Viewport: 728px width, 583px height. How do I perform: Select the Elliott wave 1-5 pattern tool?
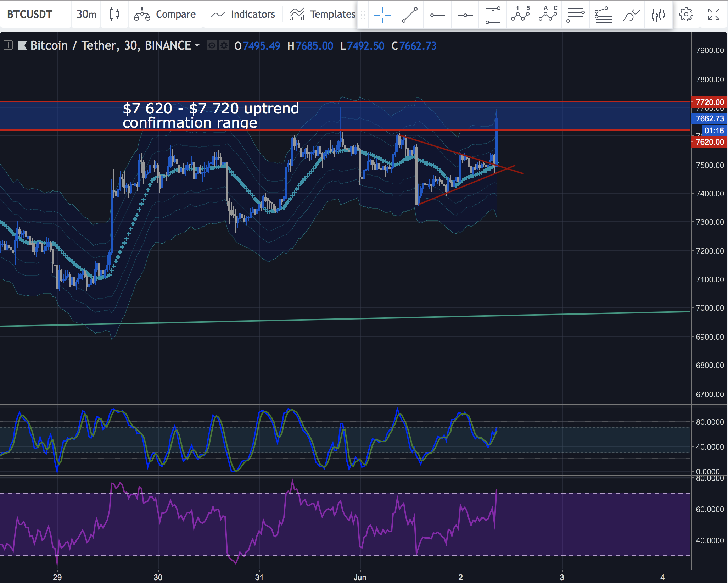coord(520,14)
